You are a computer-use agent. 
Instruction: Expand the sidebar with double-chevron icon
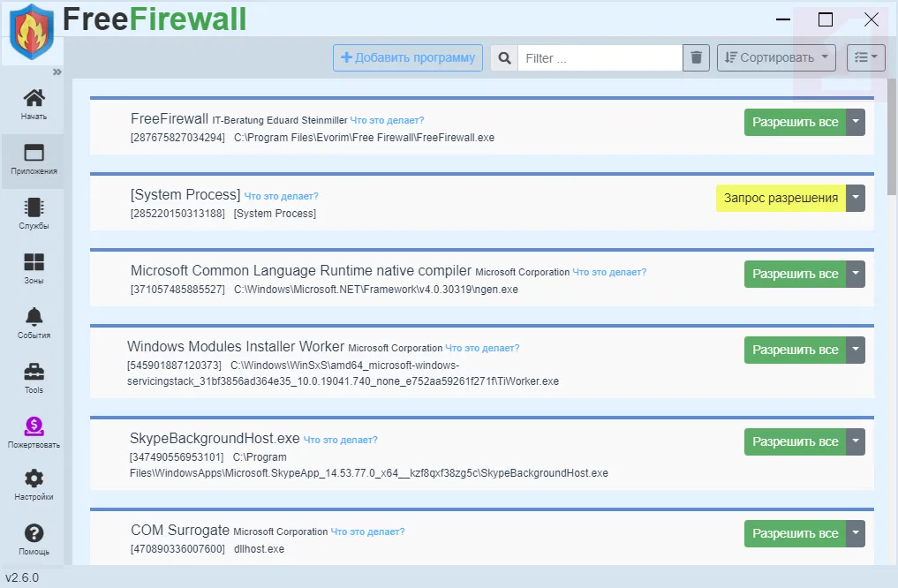click(57, 72)
